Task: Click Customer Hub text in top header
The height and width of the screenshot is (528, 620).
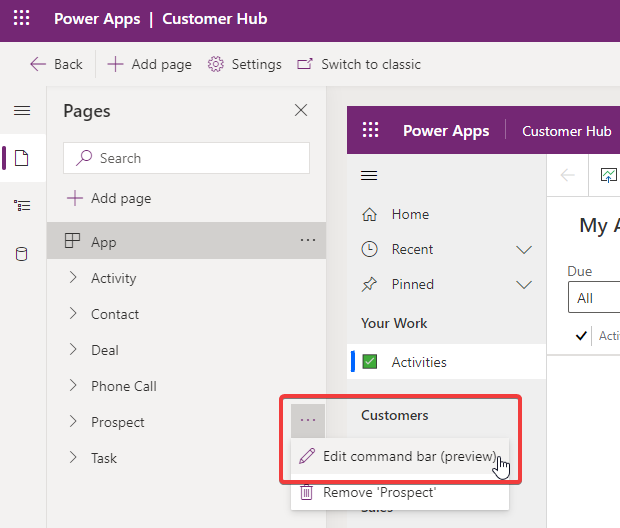Action: click(215, 19)
